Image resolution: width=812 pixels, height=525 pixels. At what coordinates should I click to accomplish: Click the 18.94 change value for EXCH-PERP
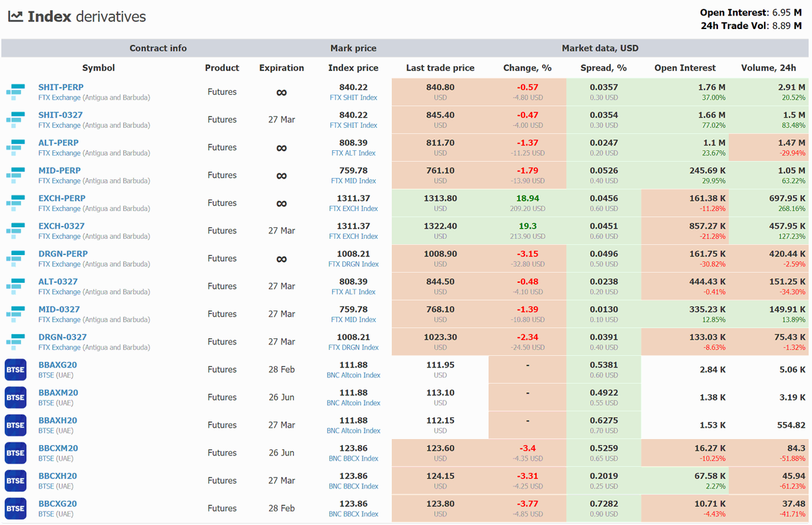click(x=528, y=198)
